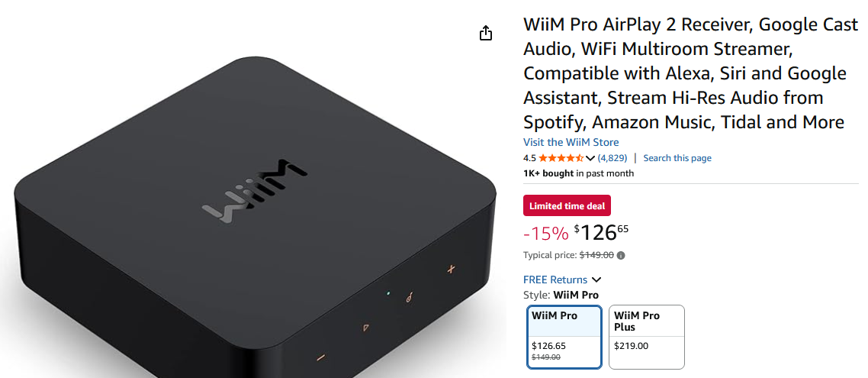
Task: Open the 4,829 ratings link
Action: [612, 158]
